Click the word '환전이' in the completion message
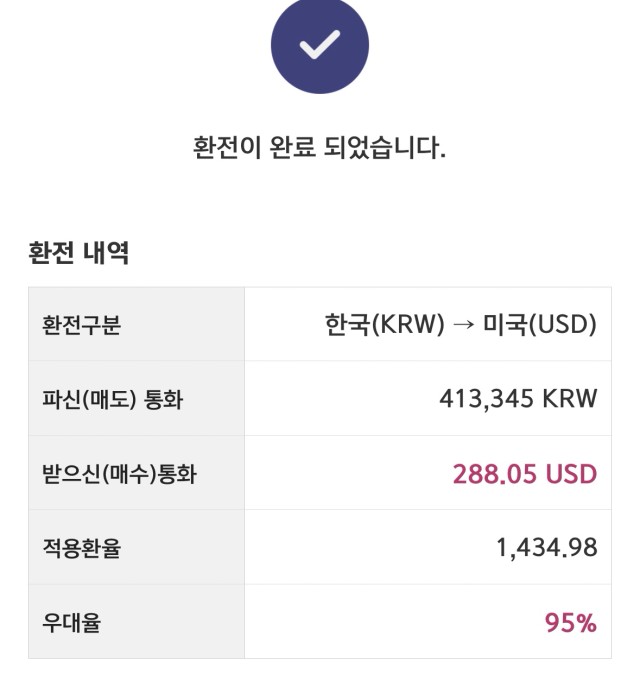 [227, 148]
